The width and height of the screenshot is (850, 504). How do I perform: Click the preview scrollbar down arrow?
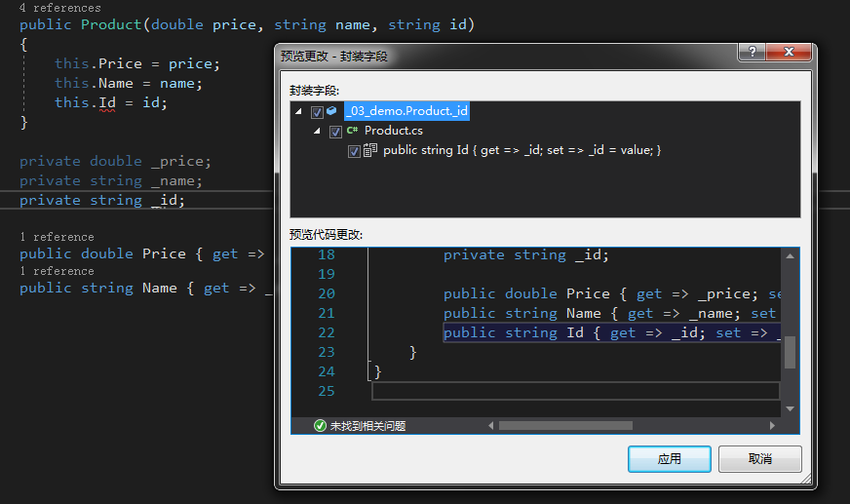point(790,409)
